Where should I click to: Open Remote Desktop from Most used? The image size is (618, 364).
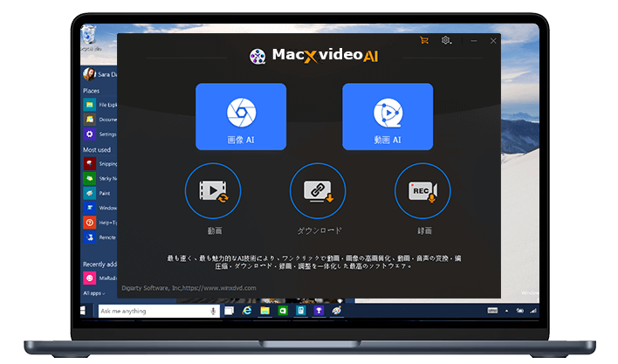click(x=100, y=237)
